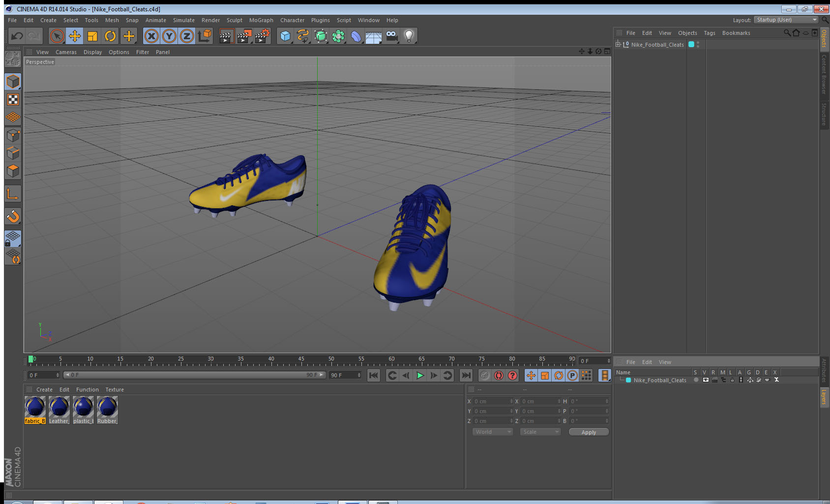Open the Objects panel Tags menu
Screen dimensions: 830x504
click(x=710, y=33)
